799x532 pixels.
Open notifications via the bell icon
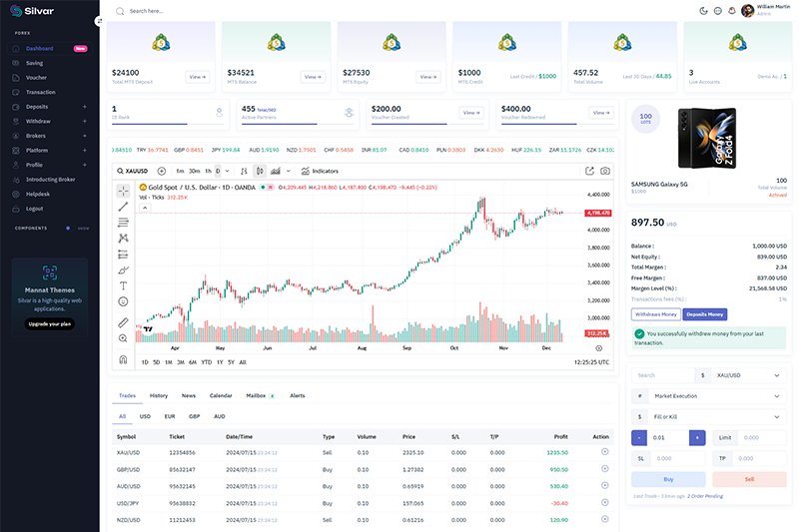click(x=731, y=11)
